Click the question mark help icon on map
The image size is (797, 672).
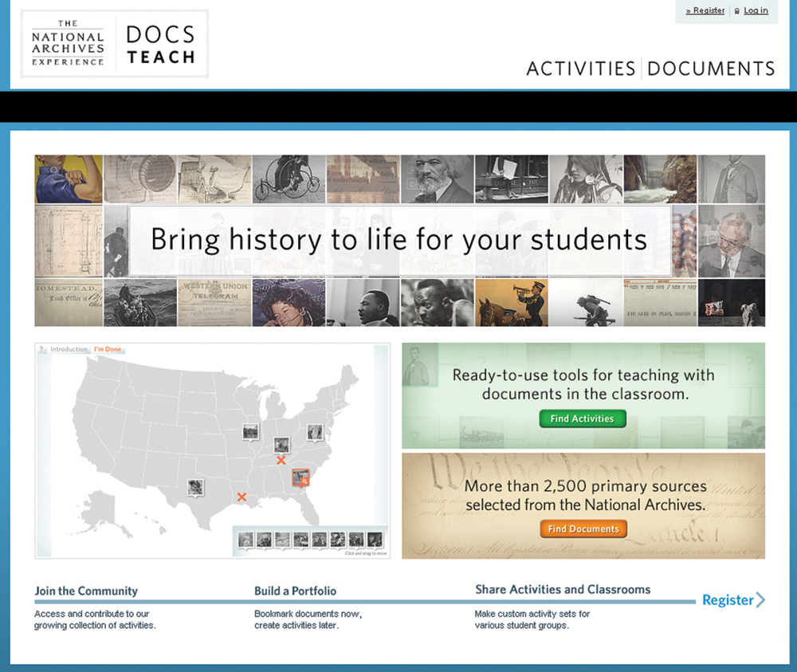[x=42, y=349]
